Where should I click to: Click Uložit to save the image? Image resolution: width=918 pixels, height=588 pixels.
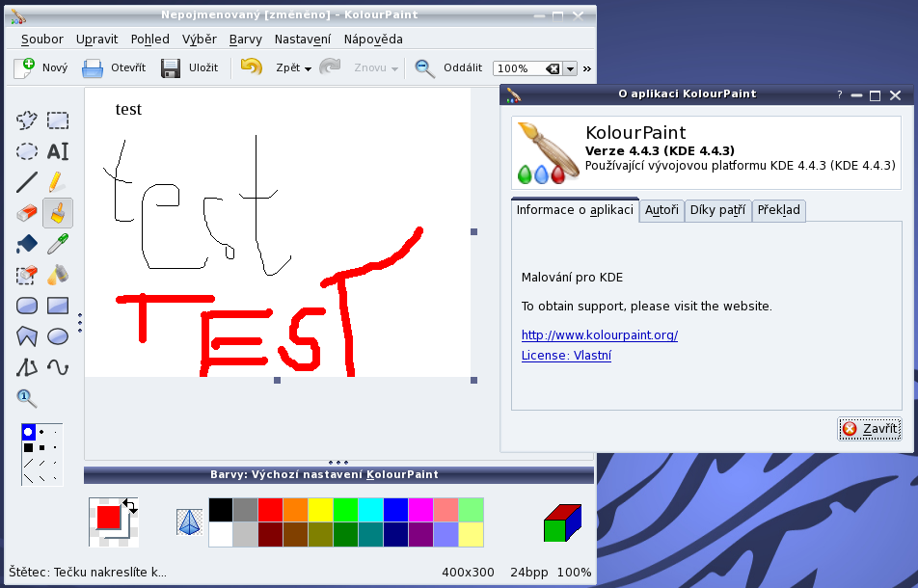tap(189, 67)
